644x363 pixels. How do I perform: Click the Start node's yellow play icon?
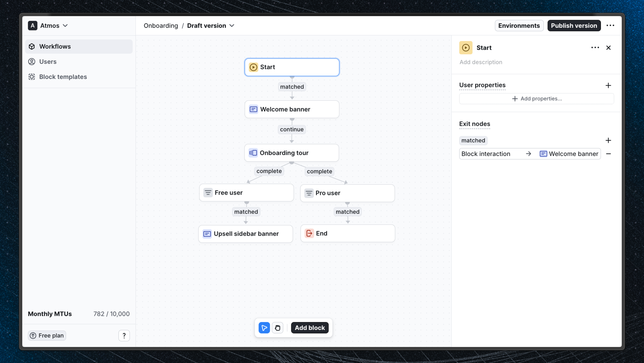[253, 67]
